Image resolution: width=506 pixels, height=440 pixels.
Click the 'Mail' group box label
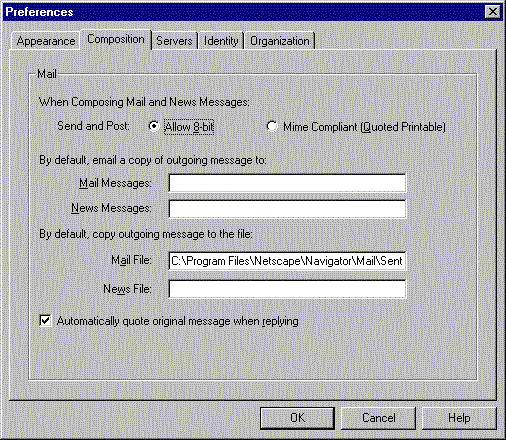(x=47, y=74)
